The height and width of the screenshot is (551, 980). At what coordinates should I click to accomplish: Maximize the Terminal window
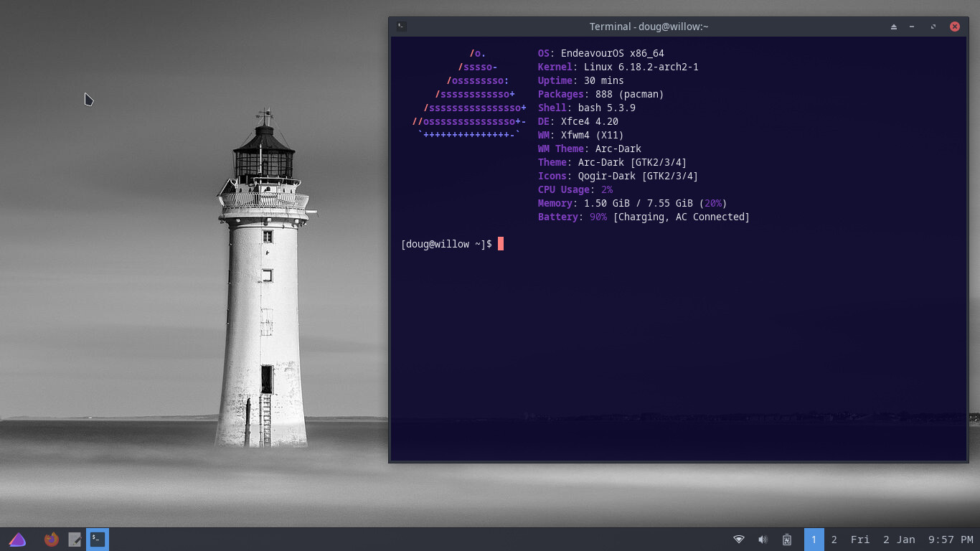[933, 27]
